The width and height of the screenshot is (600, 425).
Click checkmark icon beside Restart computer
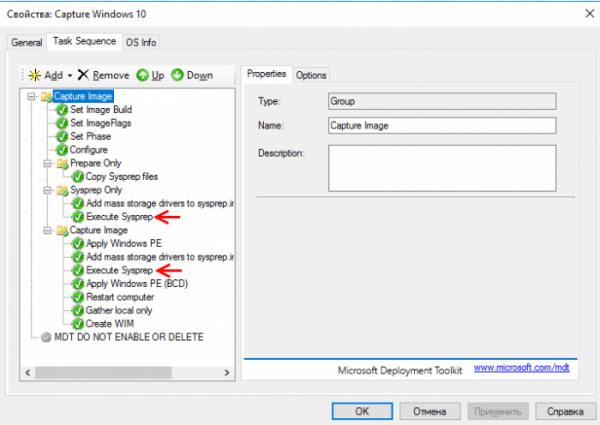tap(78, 297)
